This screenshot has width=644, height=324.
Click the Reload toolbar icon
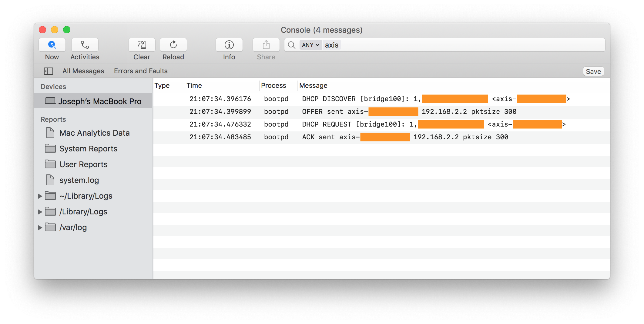pyautogui.click(x=173, y=45)
